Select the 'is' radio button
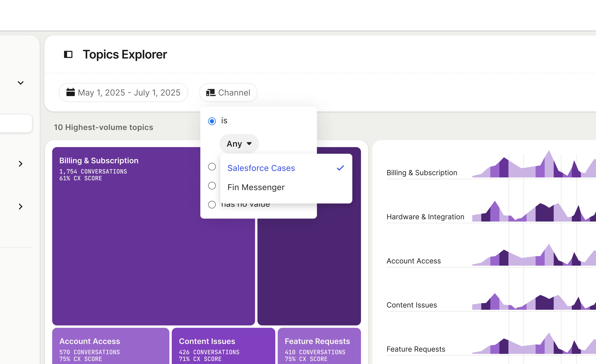This screenshot has width=596, height=364. [x=212, y=121]
